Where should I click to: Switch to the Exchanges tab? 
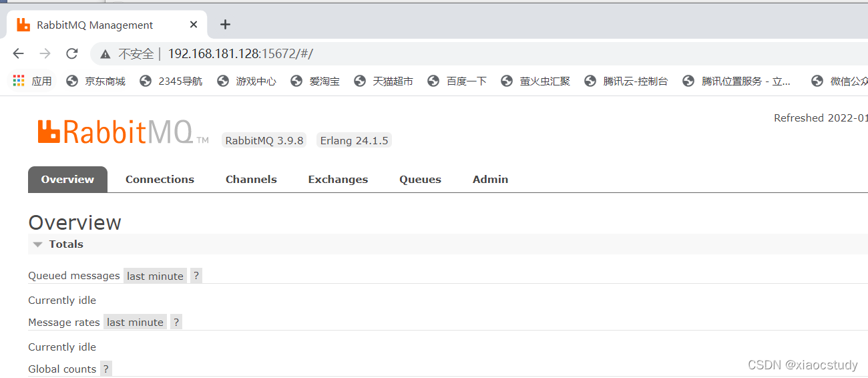(338, 179)
